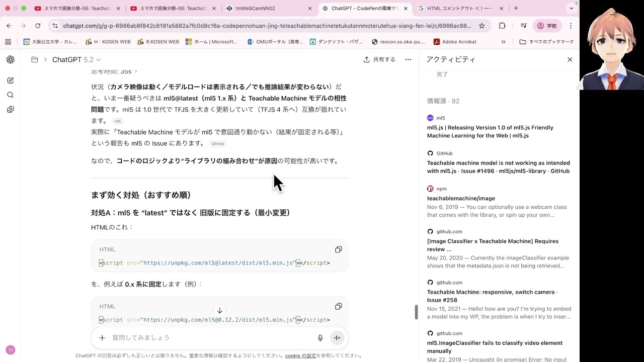
Task: Open the すべてのブックマーク folder
Action: (x=546, y=42)
